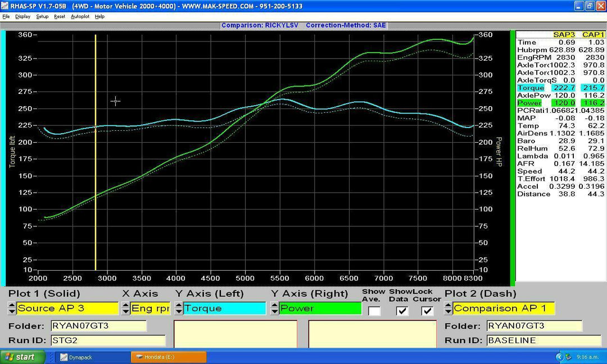Viewport: 607px width, 364px height.
Task: Click the up arrow beside Source AP 3
Action: click(11, 306)
